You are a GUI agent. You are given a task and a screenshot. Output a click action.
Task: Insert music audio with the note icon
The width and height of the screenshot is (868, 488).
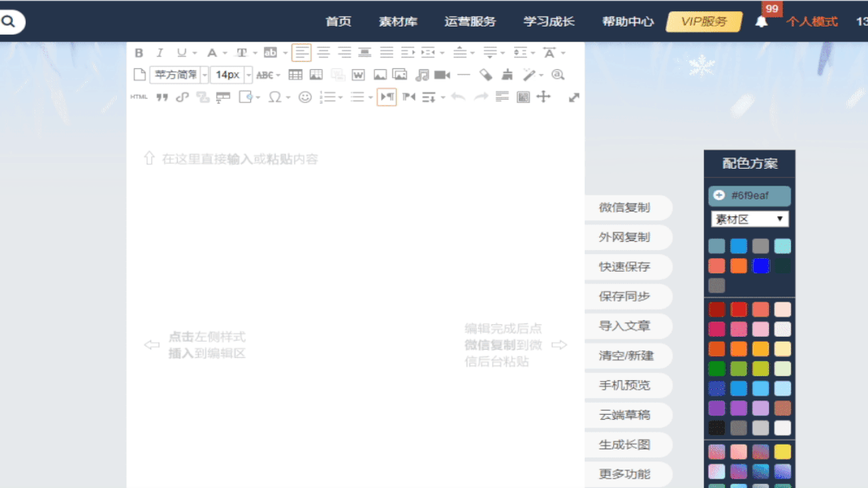coord(422,75)
